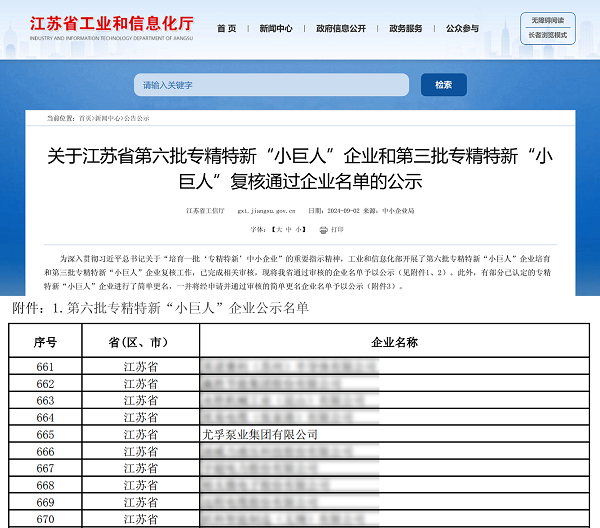Viewport: 600px width, 528px height.
Task: Set font size to 小
Action: pos(298,230)
